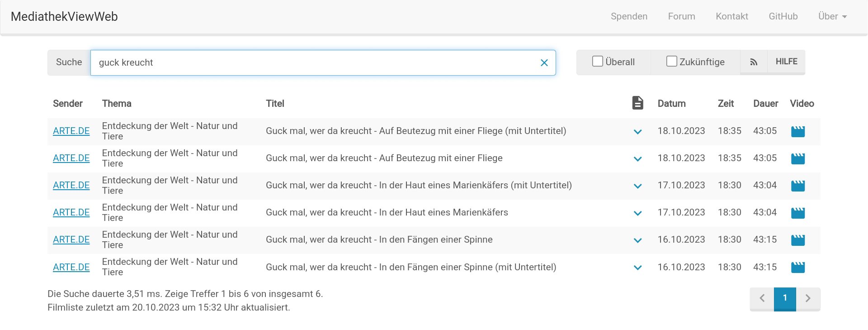Go to next page arrow
The width and height of the screenshot is (868, 330).
point(808,298)
